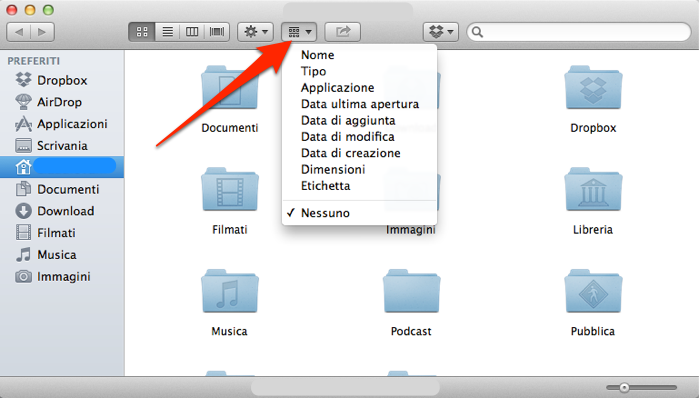Go forward with the right arrow button
This screenshot has width=699, height=398.
(x=42, y=32)
